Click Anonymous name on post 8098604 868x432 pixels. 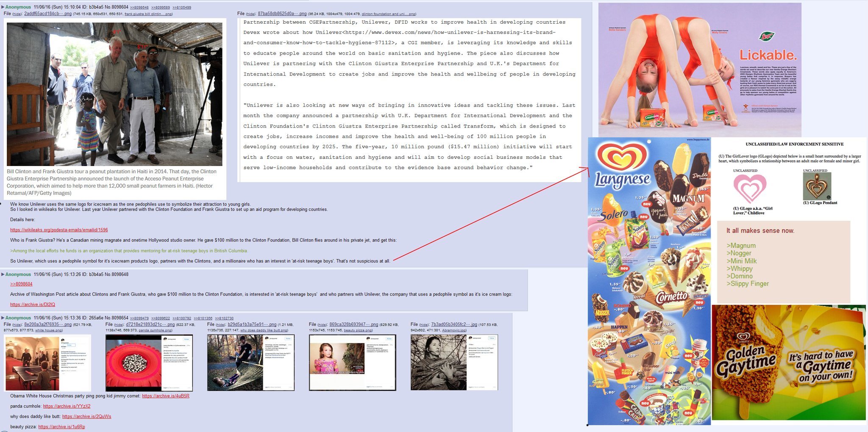click(18, 7)
